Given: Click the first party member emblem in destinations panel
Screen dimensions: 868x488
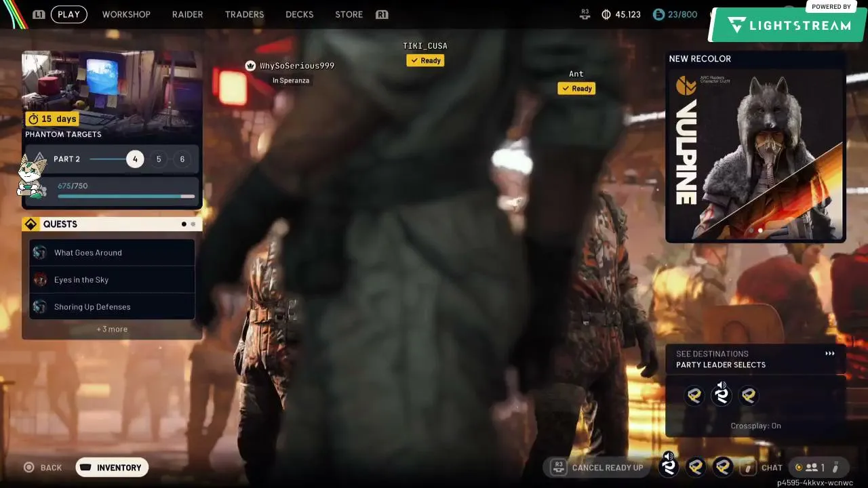Looking at the screenshot, I should click(694, 396).
